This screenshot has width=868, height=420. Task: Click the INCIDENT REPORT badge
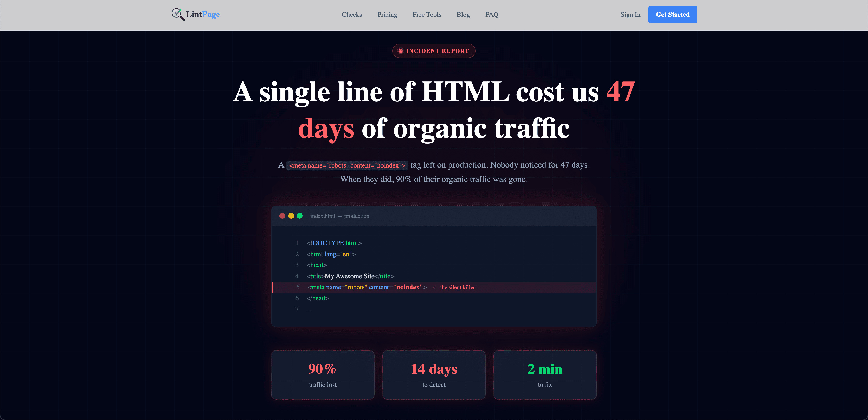pyautogui.click(x=434, y=51)
